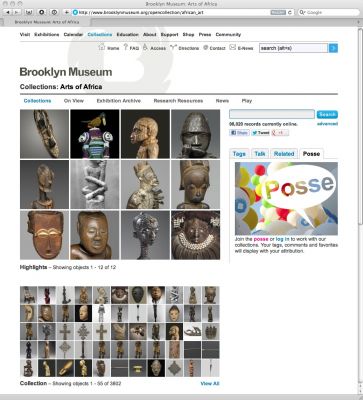Click the collection search input field
Viewport: 363px width, 400px height.
[x=272, y=114]
